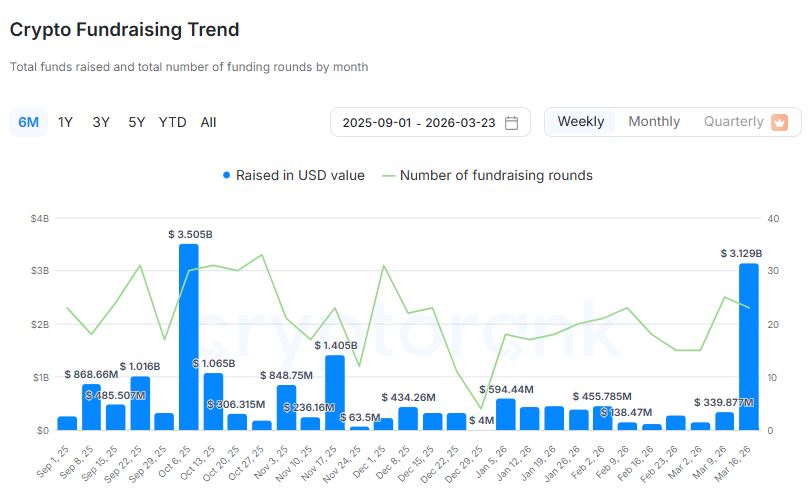The width and height of the screenshot is (811, 497).
Task: Click the green line legend marker
Action: point(385,175)
